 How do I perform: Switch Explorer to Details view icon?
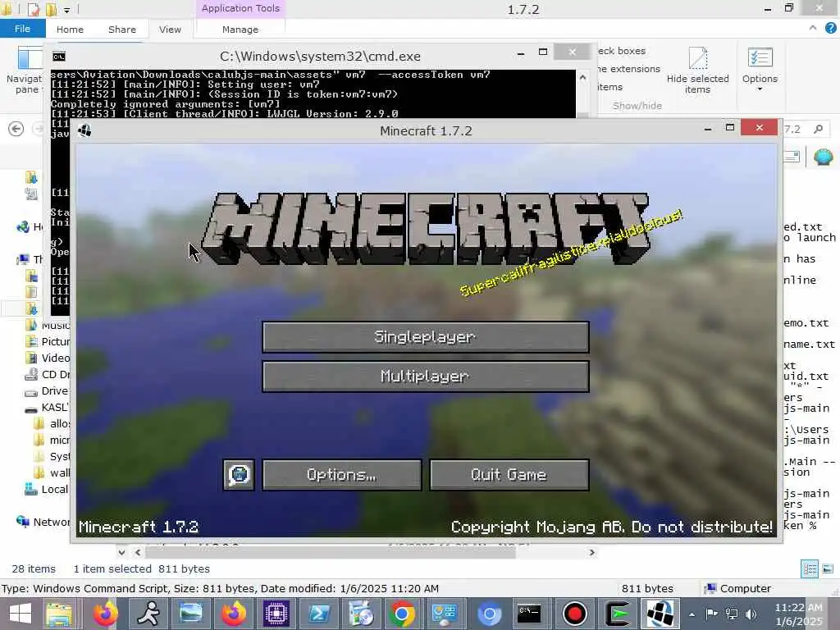[x=810, y=569]
